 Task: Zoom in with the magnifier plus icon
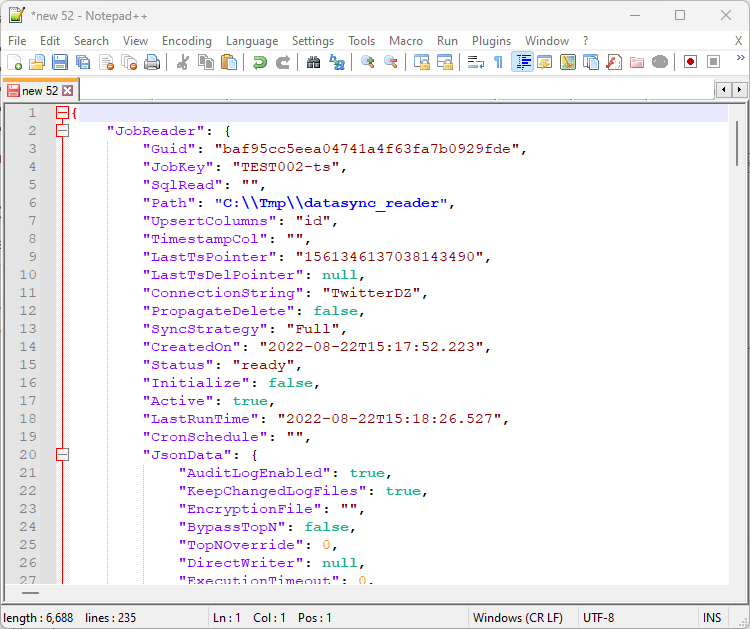[367, 62]
